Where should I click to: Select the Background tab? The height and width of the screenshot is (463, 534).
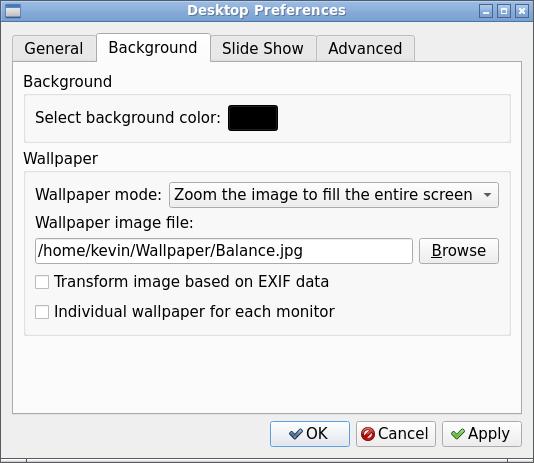(153, 47)
